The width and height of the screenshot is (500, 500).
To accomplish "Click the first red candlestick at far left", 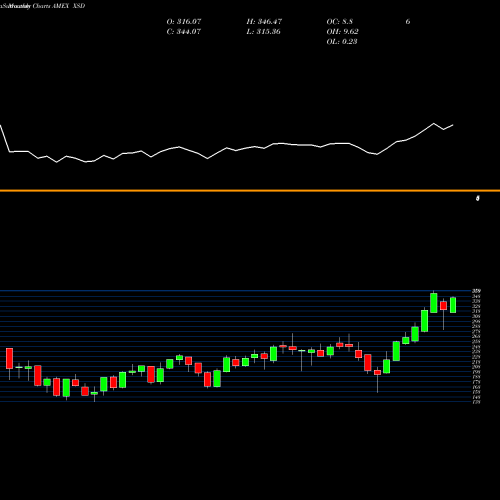I will 9,358.
